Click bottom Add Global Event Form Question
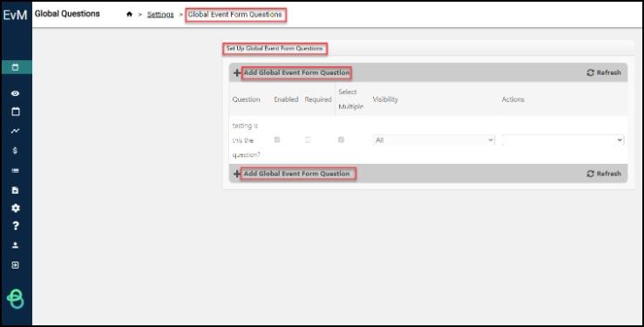 click(296, 174)
